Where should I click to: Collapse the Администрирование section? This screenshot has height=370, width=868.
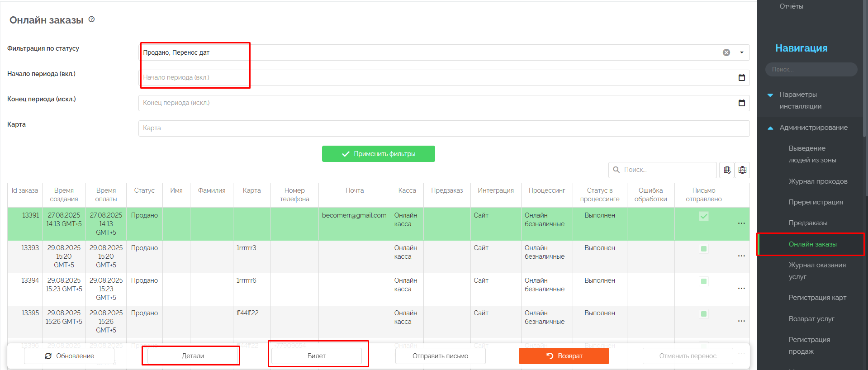(770, 128)
